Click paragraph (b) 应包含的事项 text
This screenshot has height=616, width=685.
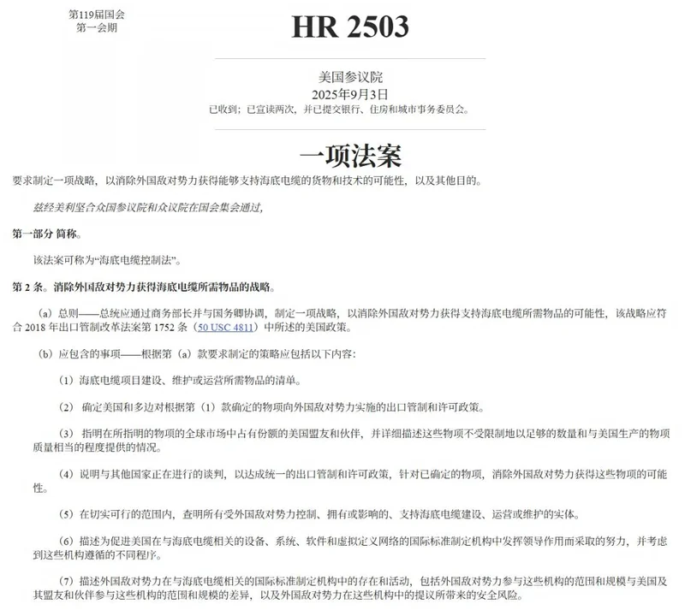(197, 354)
